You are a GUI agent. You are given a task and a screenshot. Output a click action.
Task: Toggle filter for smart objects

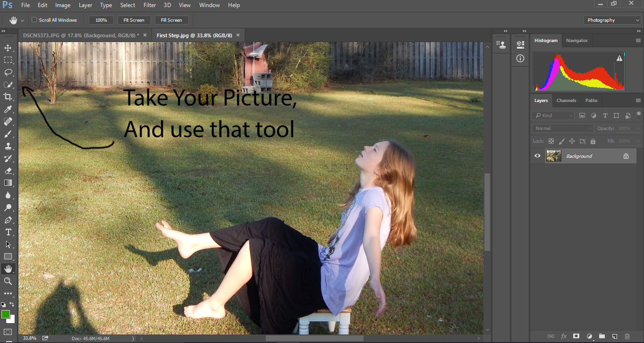click(x=627, y=115)
